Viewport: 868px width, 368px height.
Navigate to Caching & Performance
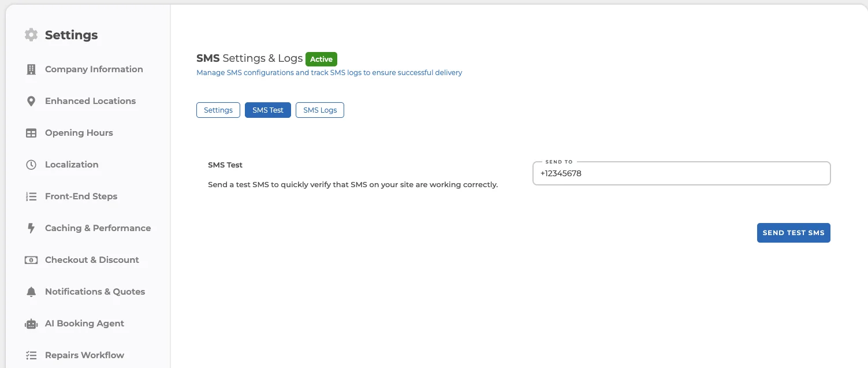98,228
